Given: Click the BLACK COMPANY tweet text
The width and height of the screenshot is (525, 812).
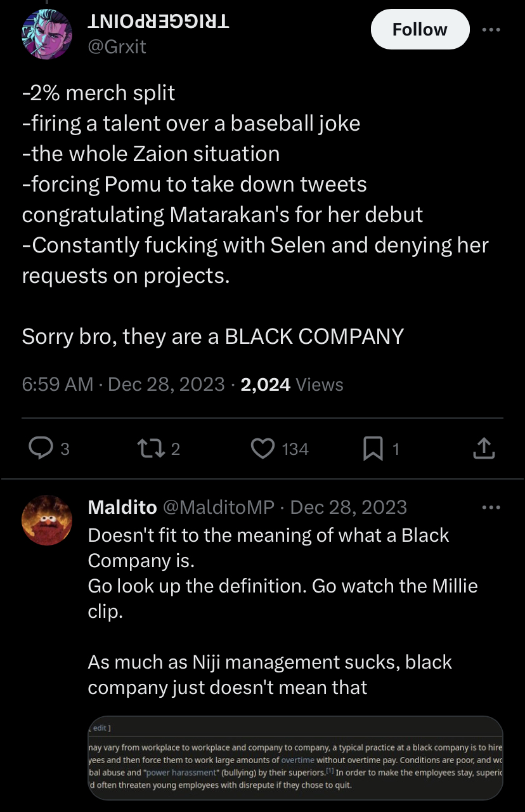Looking at the screenshot, I should pos(212,336).
